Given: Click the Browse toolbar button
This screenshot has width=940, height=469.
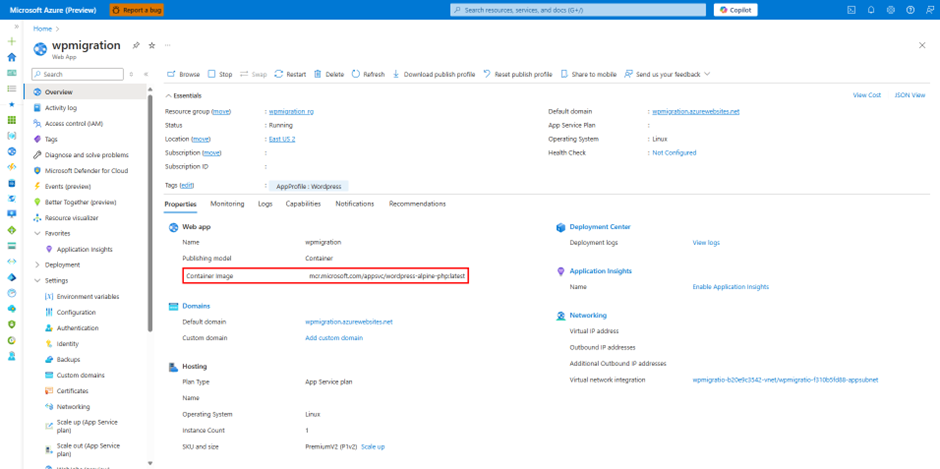Looking at the screenshot, I should pos(183,74).
